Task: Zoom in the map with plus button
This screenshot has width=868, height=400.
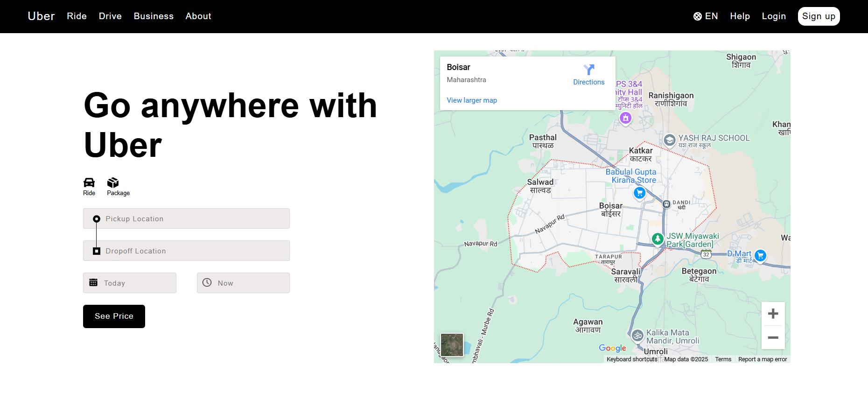Action: (x=773, y=314)
